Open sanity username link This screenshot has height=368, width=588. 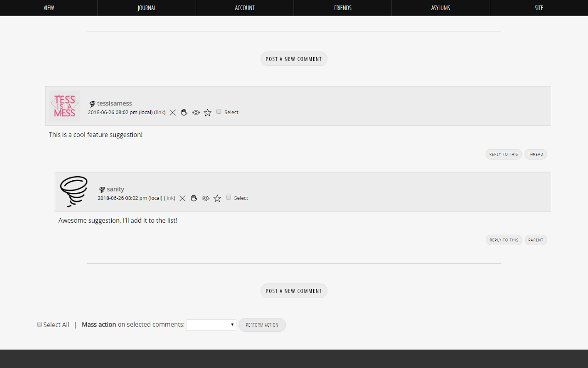(x=115, y=189)
